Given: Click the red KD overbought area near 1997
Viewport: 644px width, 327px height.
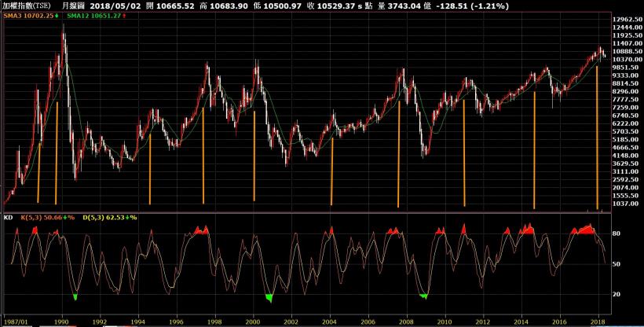Looking at the screenshot, I should tap(201, 230).
